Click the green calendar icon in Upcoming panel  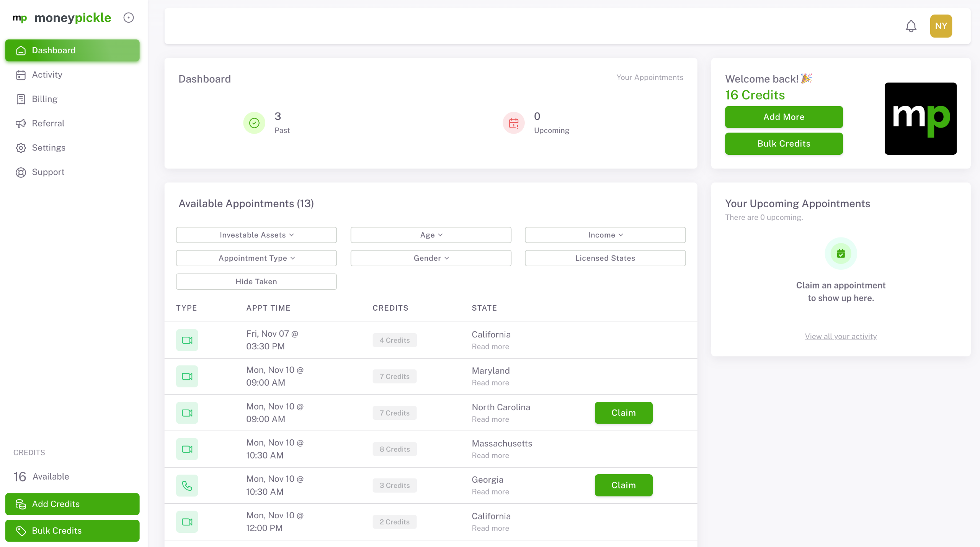[841, 253]
